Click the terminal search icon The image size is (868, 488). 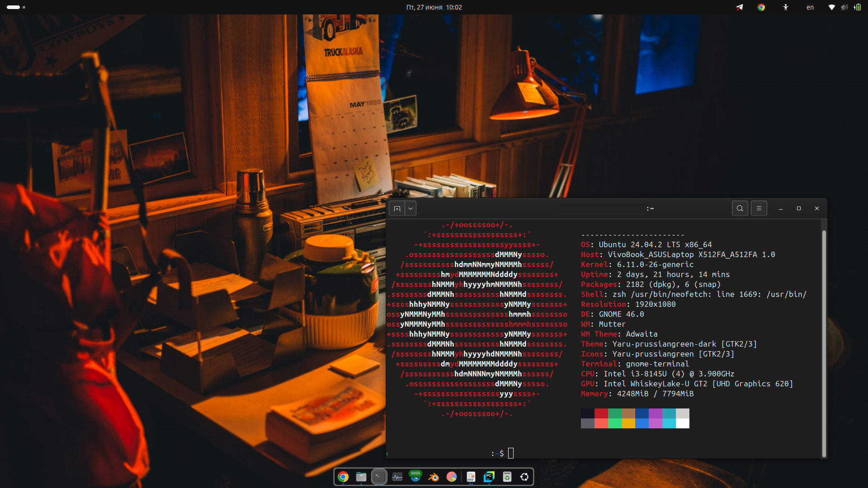pos(740,208)
